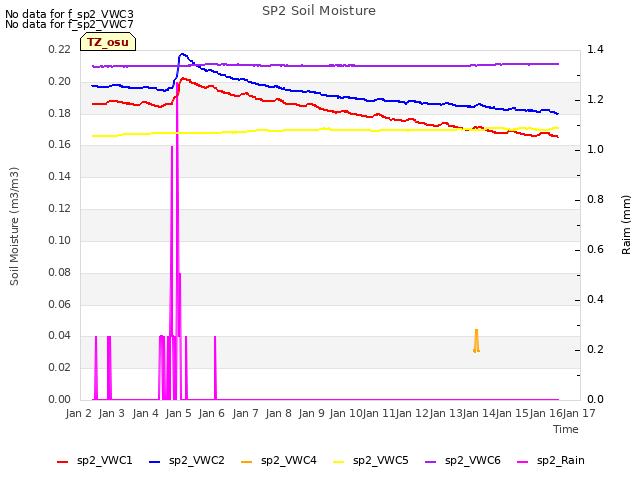
Task: Click the Jan 9 x-axis tick label
Action: [x=311, y=413]
